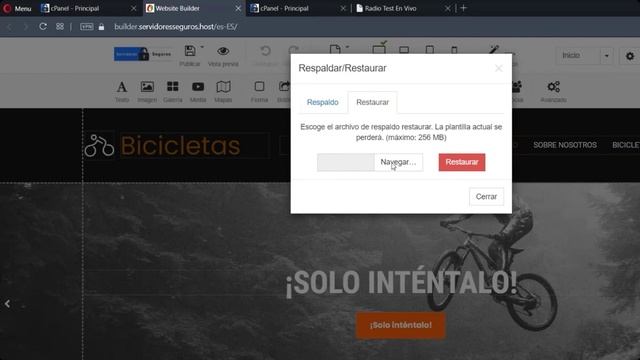The image size is (640, 360).
Task: Click the slideshow previous arrow
Action: 7,304
